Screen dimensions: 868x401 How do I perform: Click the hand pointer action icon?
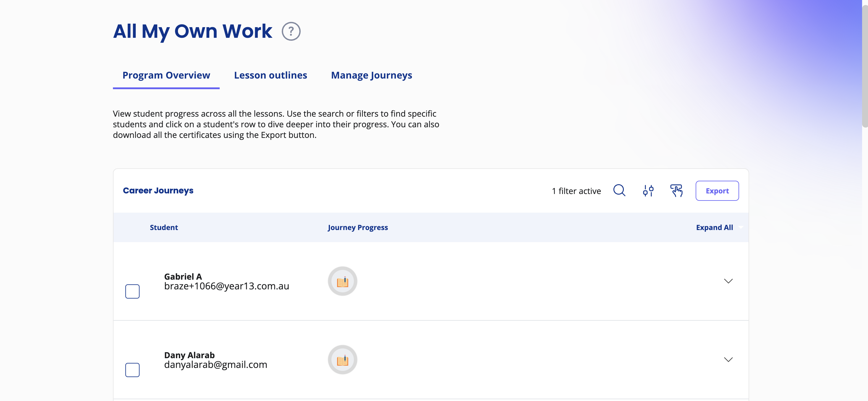click(676, 190)
